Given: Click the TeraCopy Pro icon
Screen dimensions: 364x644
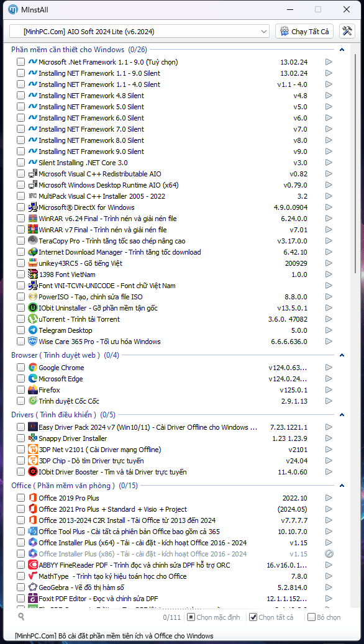Looking at the screenshot, I should pos(33,241).
